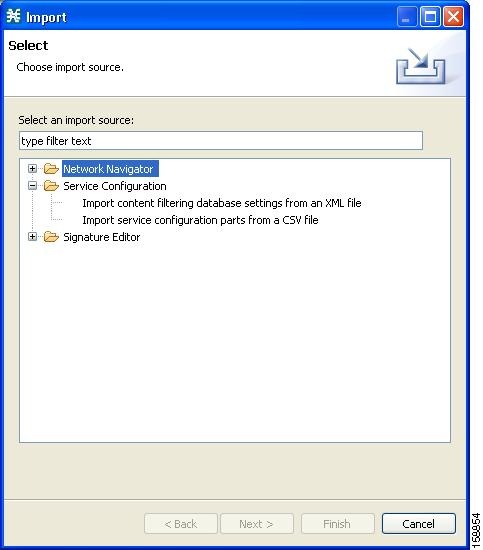Click the Cancel button
The width and height of the screenshot is (483, 550).
point(419,524)
